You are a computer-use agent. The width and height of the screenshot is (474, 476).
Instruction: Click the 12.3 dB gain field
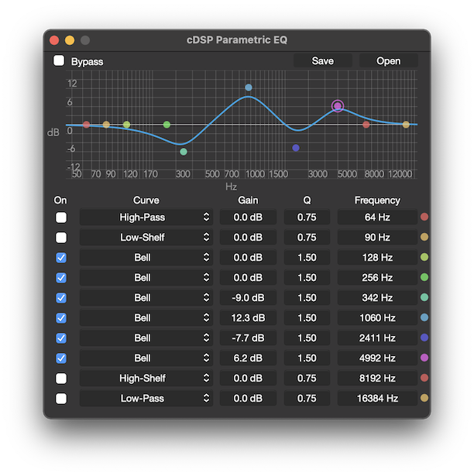point(249,318)
